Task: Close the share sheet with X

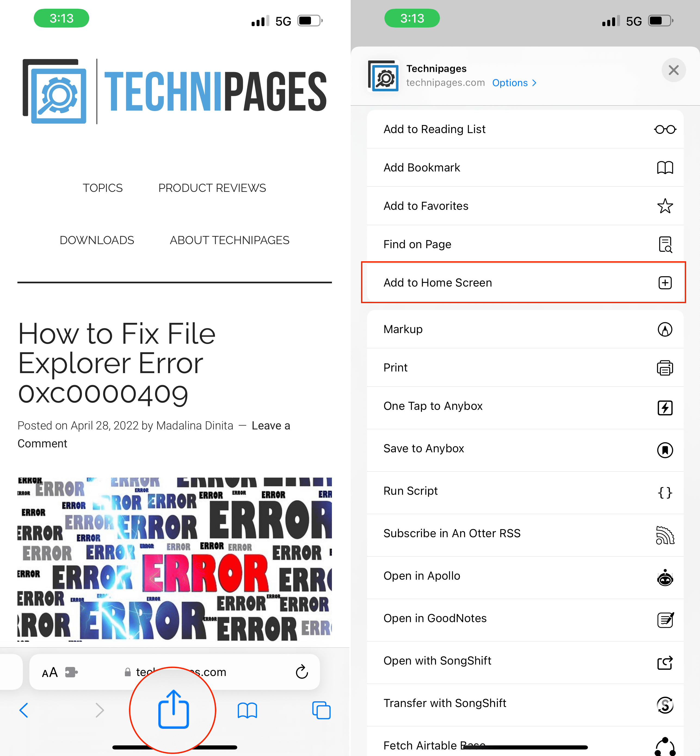Action: click(x=674, y=70)
